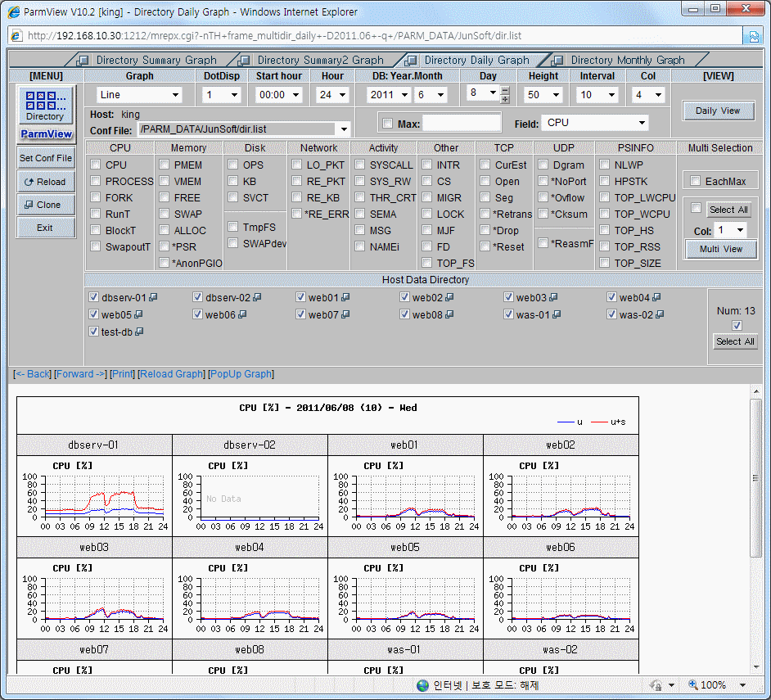The width and height of the screenshot is (771, 700).
Task: Open popup icon next to web08
Action: coord(449,314)
